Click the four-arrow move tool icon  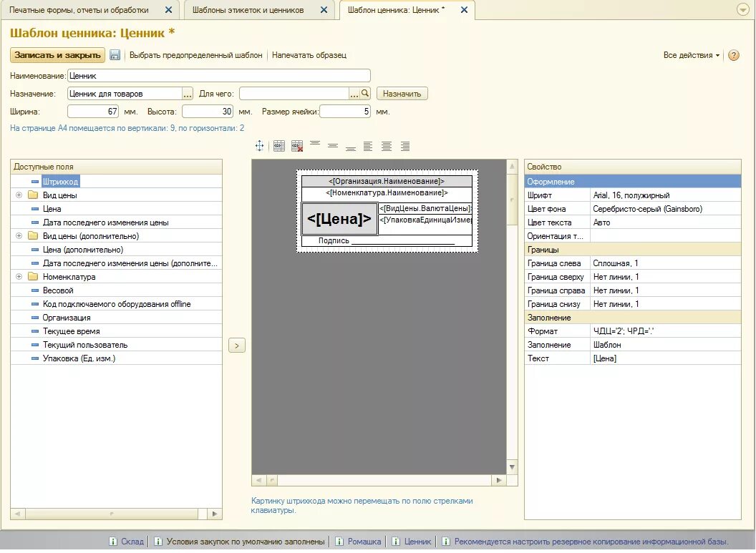coord(259,146)
